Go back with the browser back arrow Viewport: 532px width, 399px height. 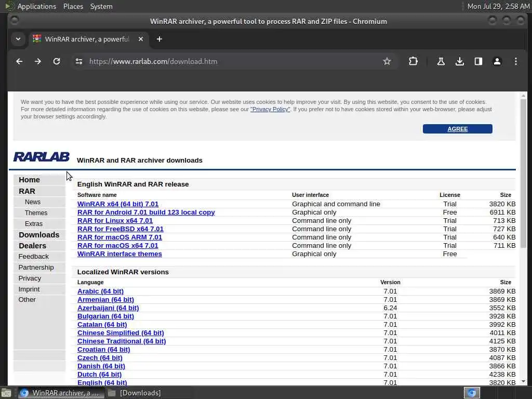click(x=19, y=61)
